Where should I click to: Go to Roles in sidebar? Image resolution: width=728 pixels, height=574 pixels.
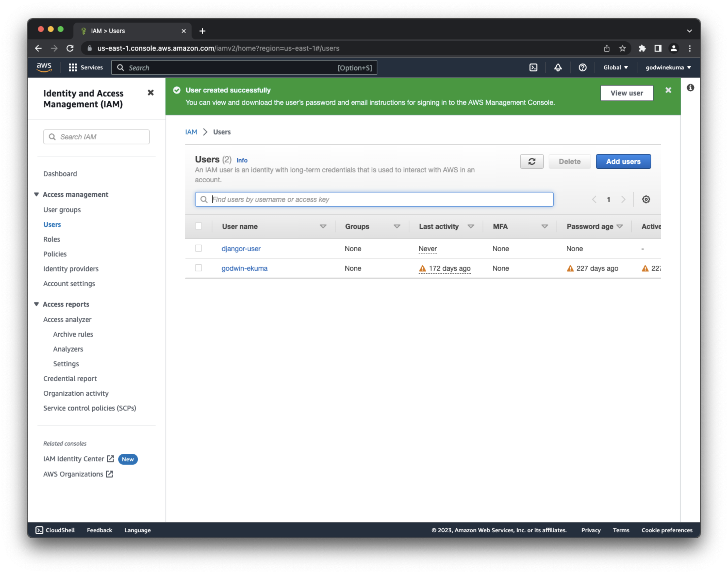51,239
